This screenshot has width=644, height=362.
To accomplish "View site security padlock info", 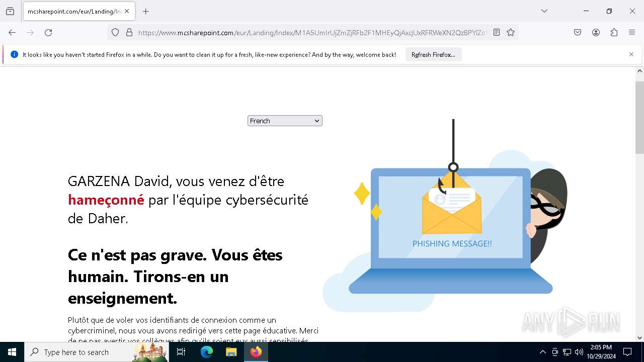I will click(x=129, y=32).
